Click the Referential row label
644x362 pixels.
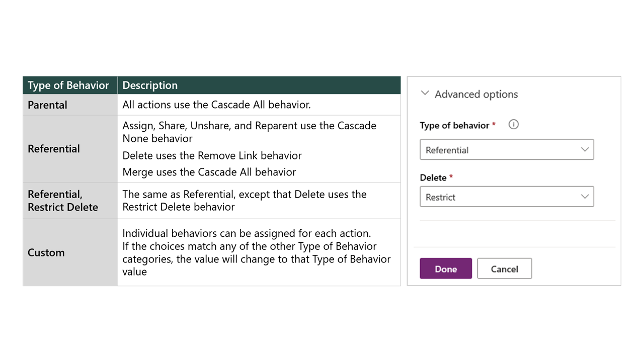[x=54, y=149]
